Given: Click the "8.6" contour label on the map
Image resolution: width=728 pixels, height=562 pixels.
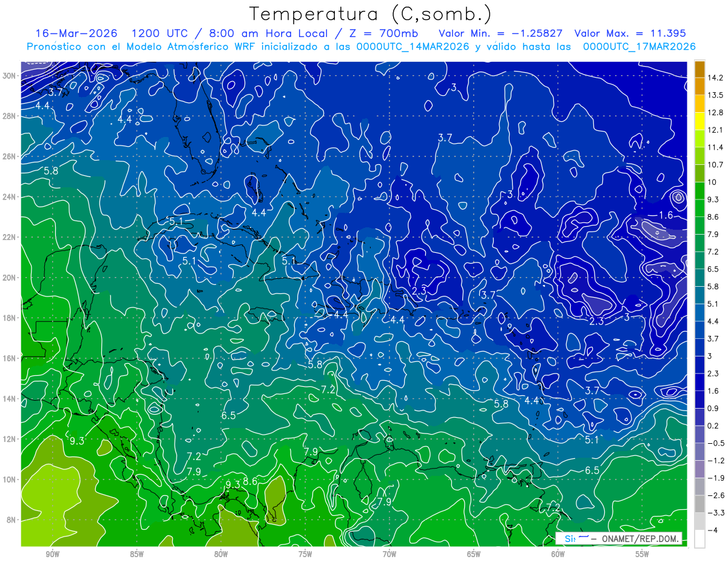Looking at the screenshot, I should 250,481.
